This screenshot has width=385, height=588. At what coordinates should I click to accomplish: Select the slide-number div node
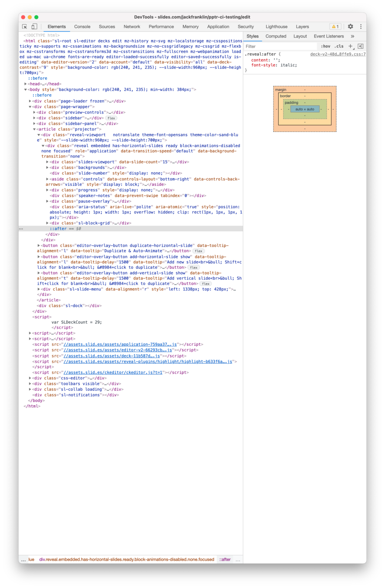(115, 173)
